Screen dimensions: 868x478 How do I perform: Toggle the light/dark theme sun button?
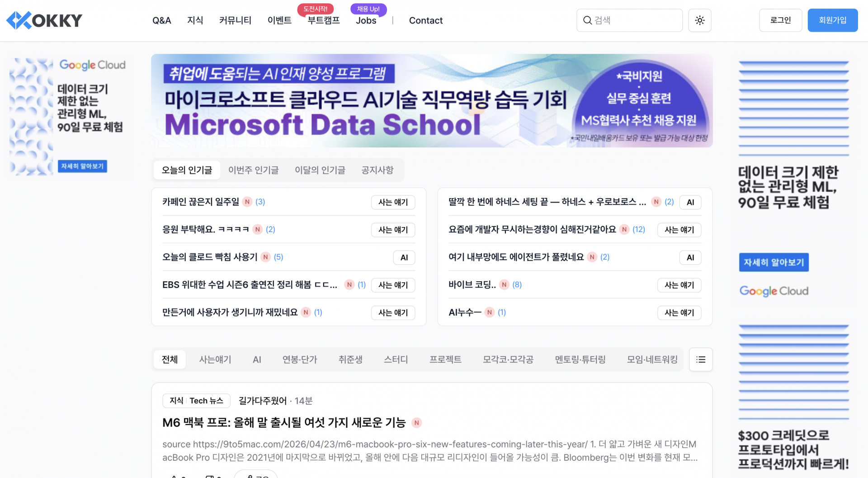(x=699, y=20)
